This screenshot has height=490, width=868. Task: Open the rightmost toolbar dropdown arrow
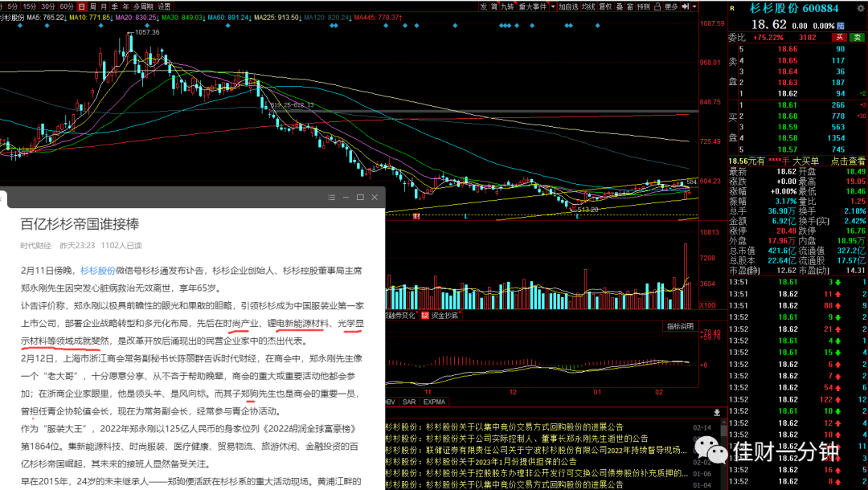coord(694,6)
